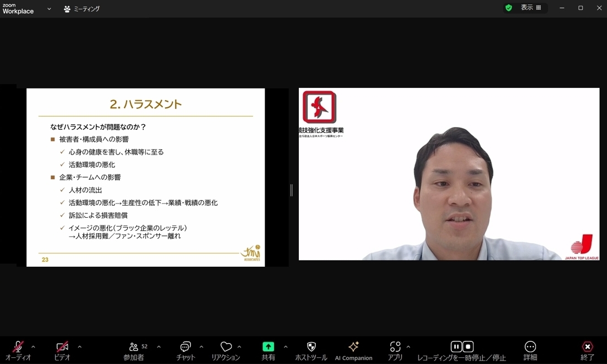Click the green encryption shield icon

point(508,8)
